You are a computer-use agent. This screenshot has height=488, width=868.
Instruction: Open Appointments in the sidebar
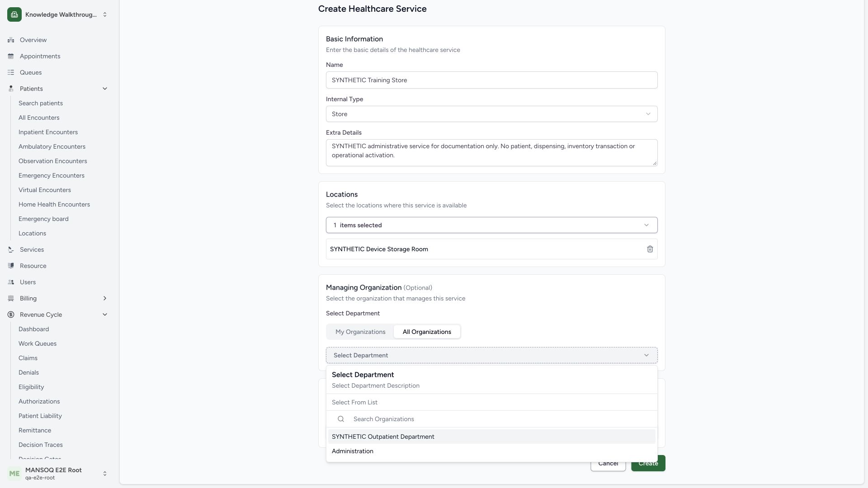tap(40, 56)
